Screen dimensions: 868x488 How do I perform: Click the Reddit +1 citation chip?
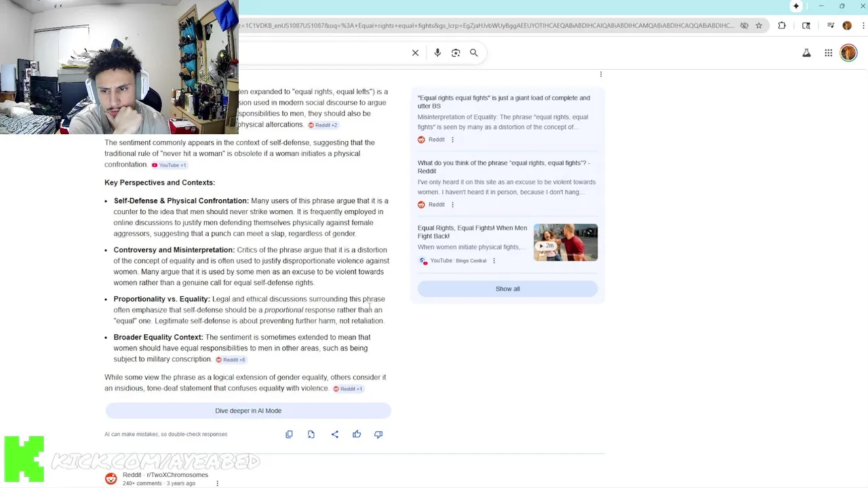348,389
